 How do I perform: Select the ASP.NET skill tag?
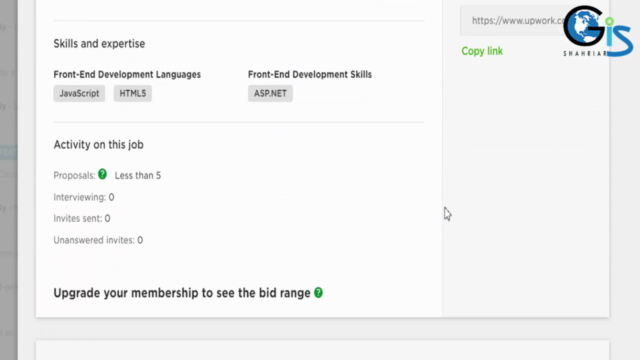(x=270, y=93)
